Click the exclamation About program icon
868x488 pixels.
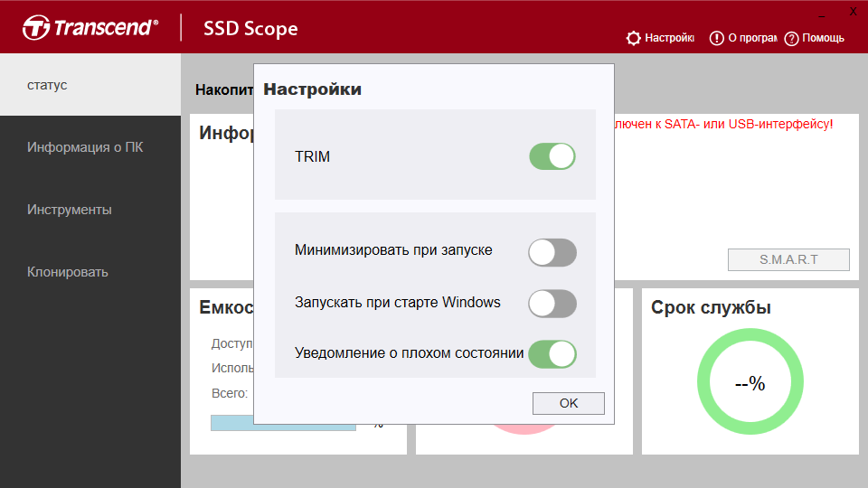(716, 38)
